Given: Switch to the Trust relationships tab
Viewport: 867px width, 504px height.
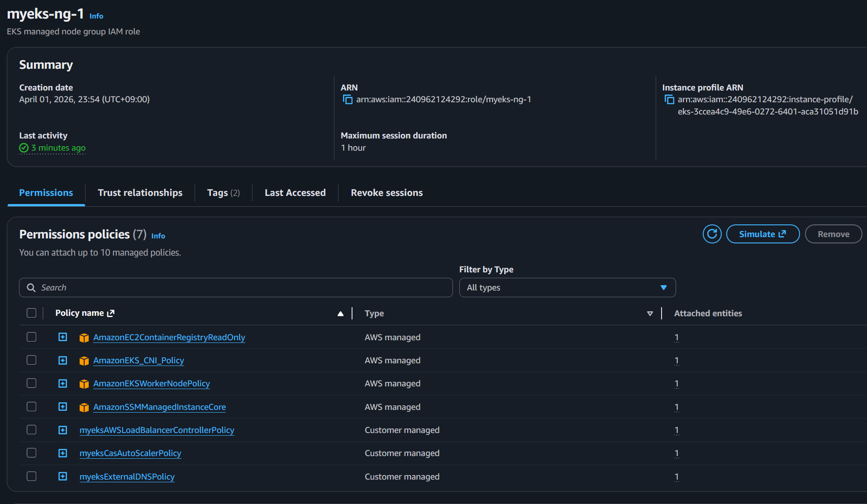Looking at the screenshot, I should (140, 193).
